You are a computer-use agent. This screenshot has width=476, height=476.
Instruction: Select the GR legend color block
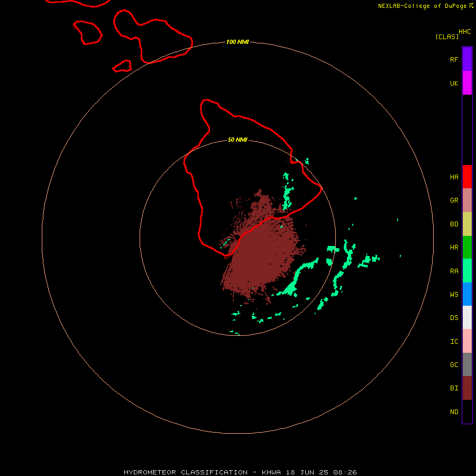(467, 200)
